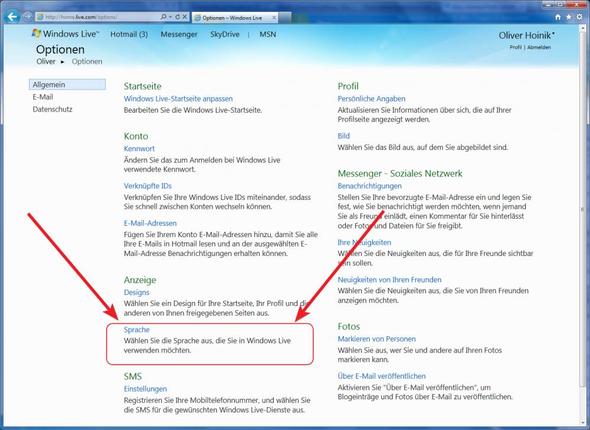Image resolution: width=590 pixels, height=430 pixels.
Task: Open the E-Mail-Adressen link
Action: (150, 223)
